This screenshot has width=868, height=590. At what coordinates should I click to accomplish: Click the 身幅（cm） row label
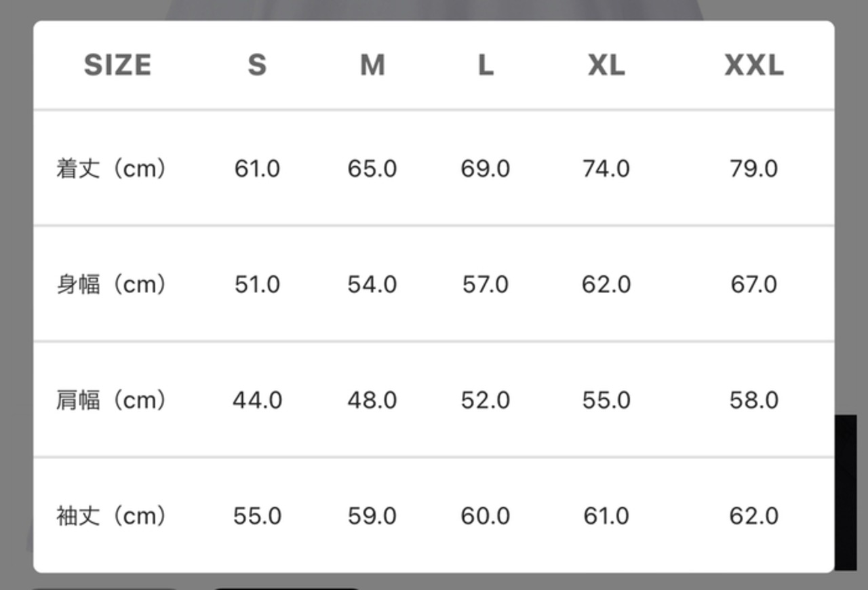111,284
